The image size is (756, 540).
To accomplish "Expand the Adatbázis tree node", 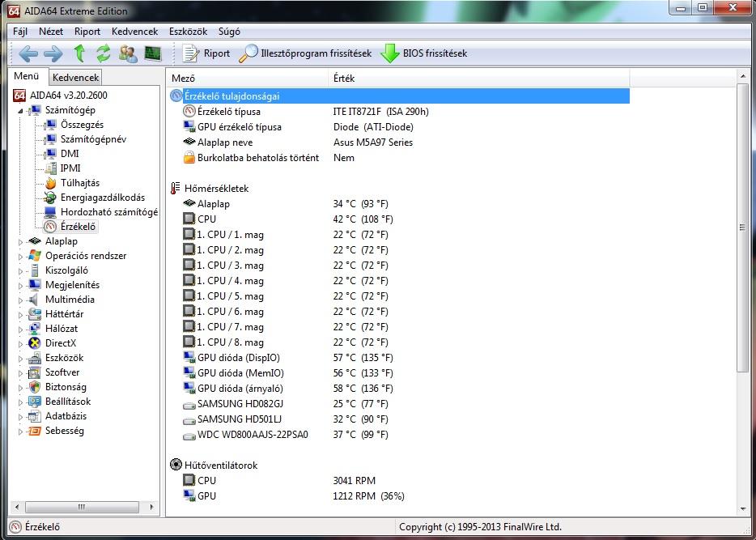I will [21, 417].
